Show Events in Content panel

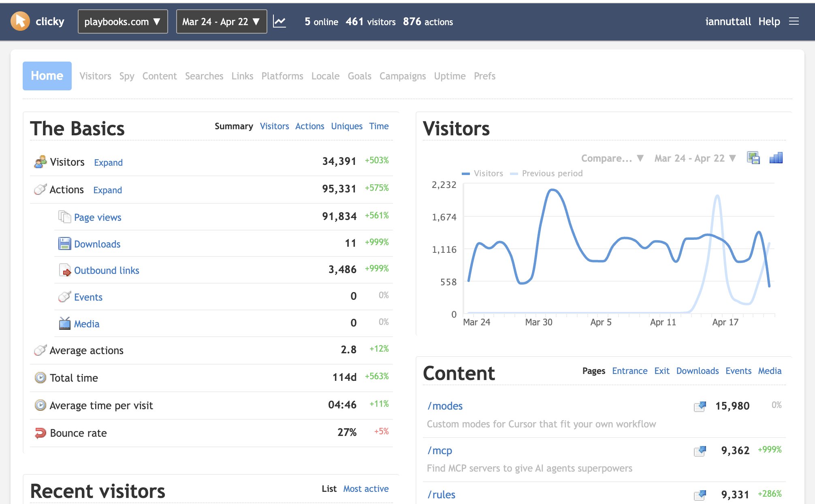(x=738, y=371)
